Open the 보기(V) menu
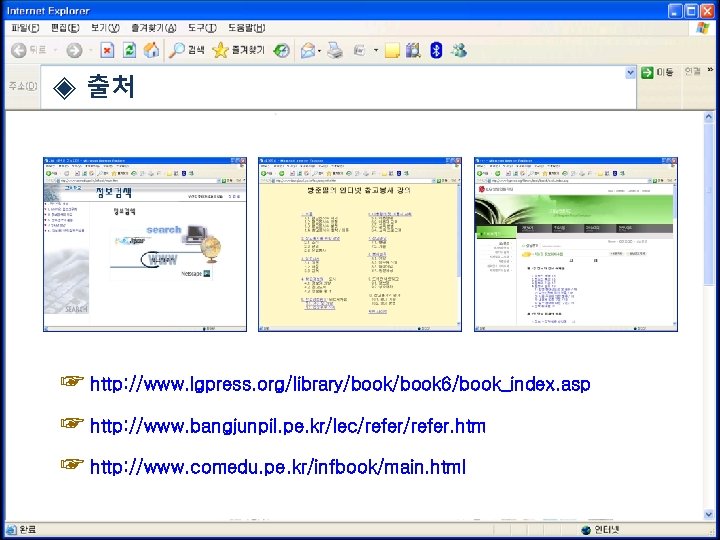 (x=105, y=28)
